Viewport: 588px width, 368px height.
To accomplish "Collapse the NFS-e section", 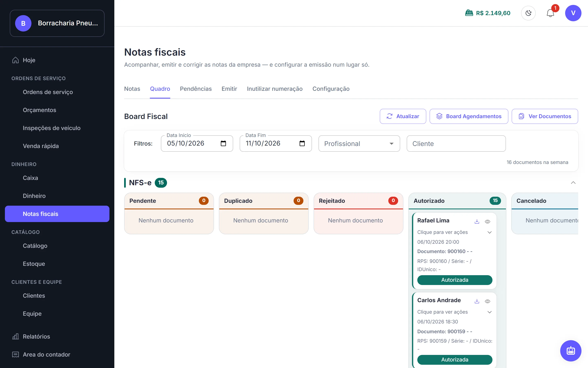I will tap(573, 183).
